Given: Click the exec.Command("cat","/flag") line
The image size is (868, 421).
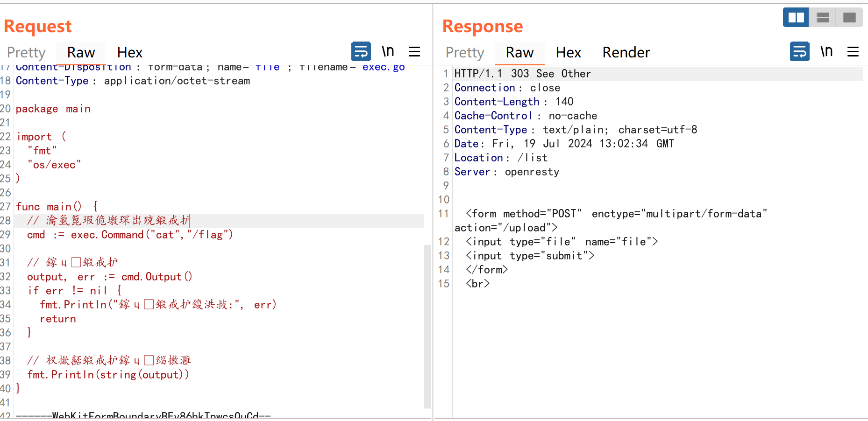Looking at the screenshot, I should tap(130, 235).
